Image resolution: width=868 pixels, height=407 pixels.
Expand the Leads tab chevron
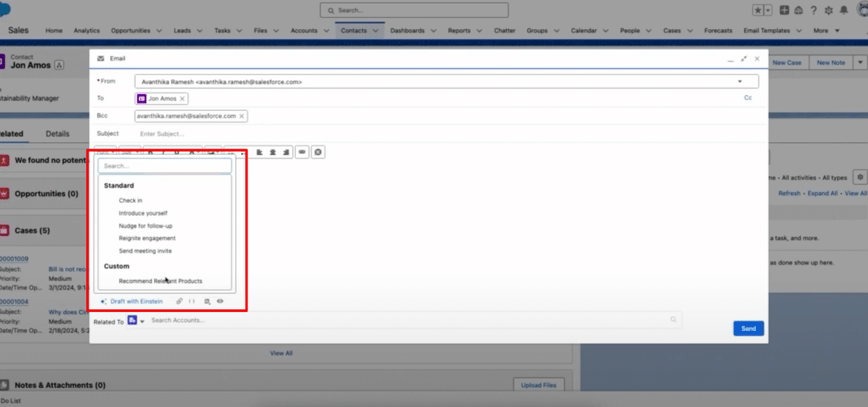point(199,31)
